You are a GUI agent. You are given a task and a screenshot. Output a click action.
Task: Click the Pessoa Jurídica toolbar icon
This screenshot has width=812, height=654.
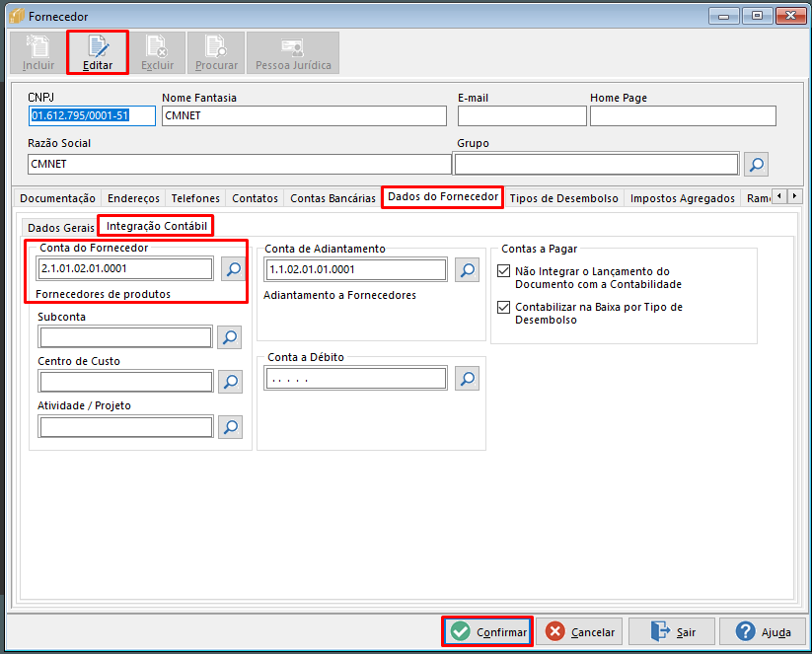pyautogui.click(x=293, y=53)
